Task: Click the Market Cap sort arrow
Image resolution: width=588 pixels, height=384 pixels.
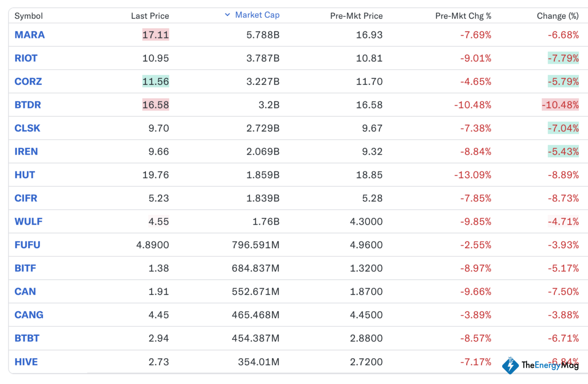Action: coord(227,15)
